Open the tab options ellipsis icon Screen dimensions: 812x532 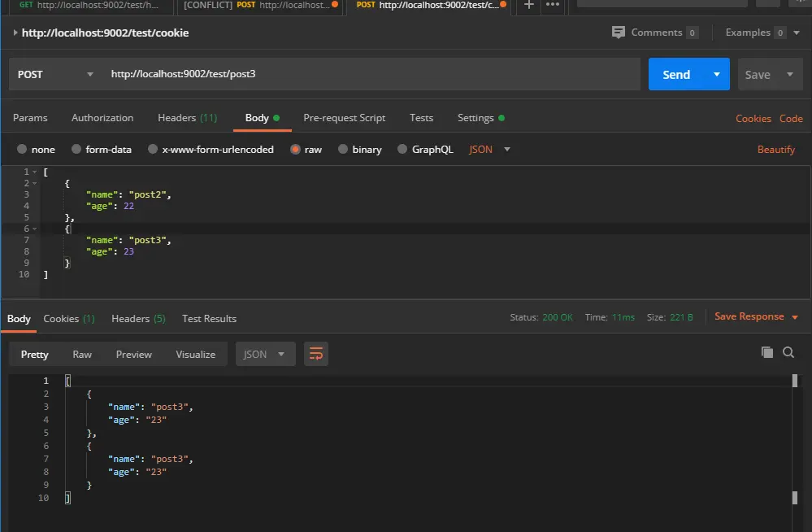[x=553, y=5]
